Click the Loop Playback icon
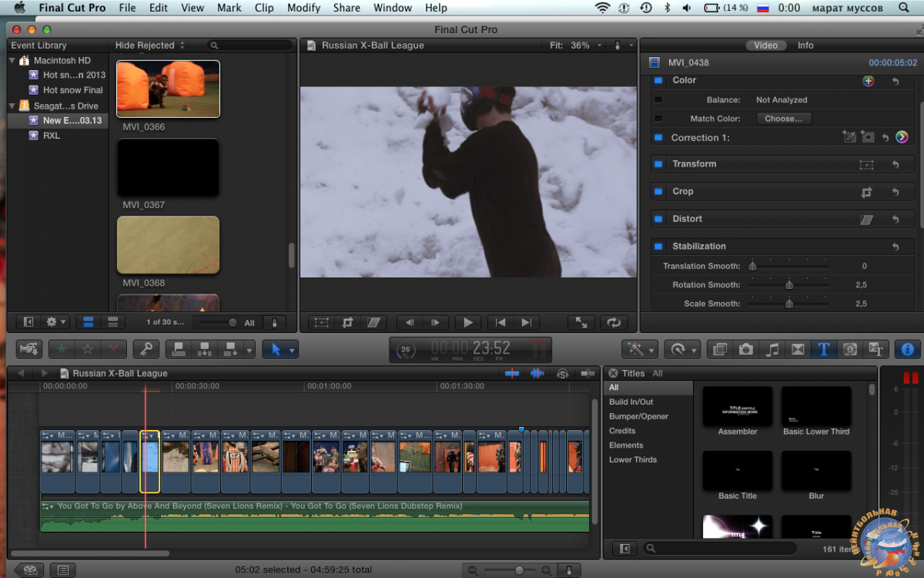The image size is (924, 578). (614, 323)
